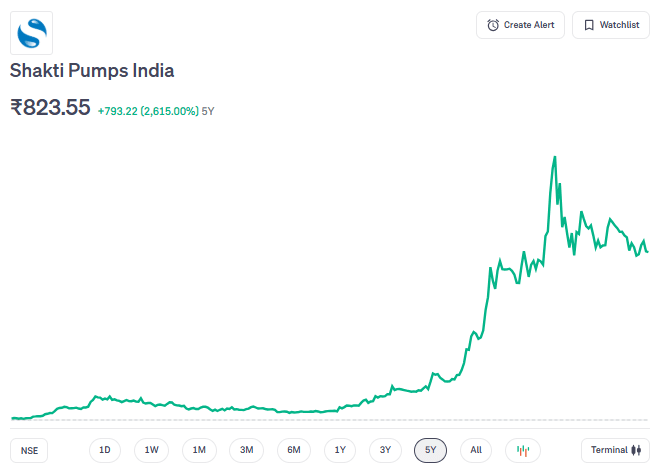This screenshot has width=666, height=475.
Task: Switch chart to 3M range
Action: [x=246, y=450]
